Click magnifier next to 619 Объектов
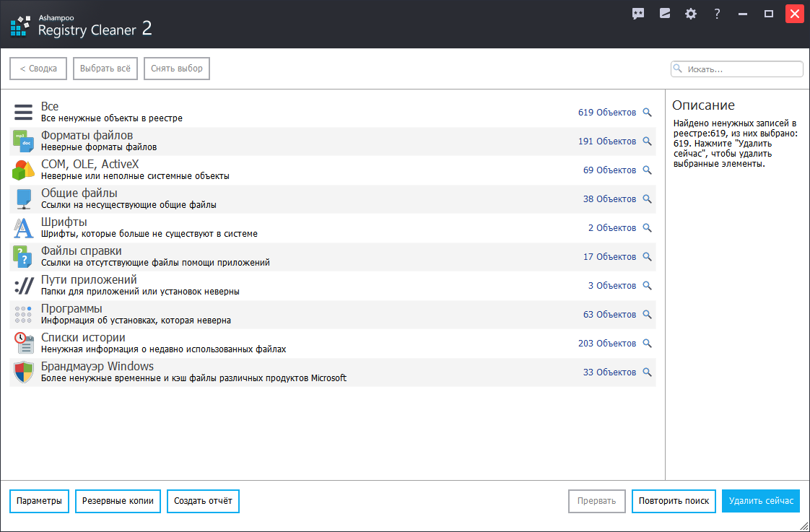Viewport: 810px width, 532px height. pos(648,113)
